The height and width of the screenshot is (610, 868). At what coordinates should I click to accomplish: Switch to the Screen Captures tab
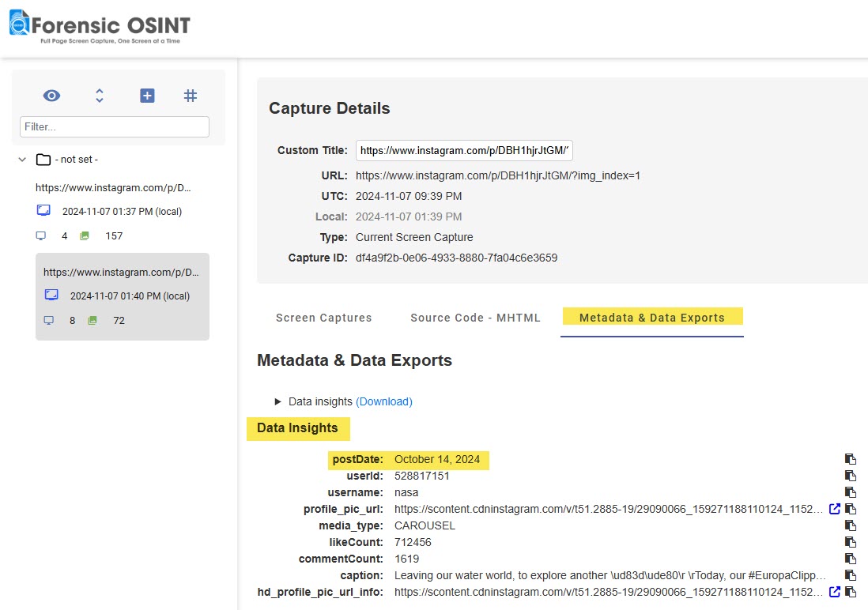pyautogui.click(x=324, y=318)
